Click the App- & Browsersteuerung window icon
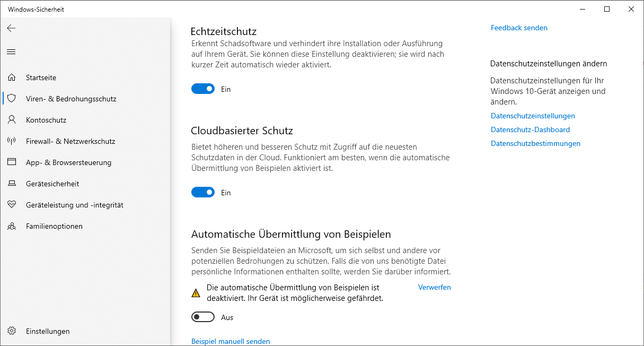The height and width of the screenshot is (346, 644). (x=12, y=162)
